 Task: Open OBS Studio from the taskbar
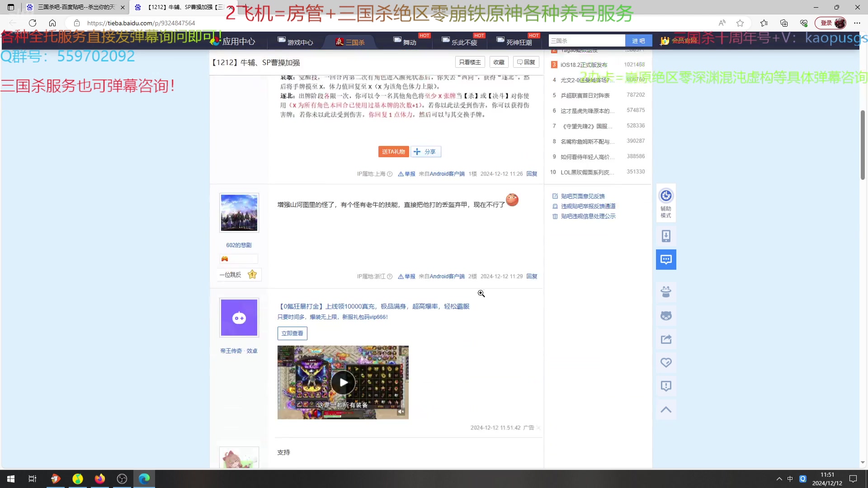pyautogui.click(x=122, y=479)
